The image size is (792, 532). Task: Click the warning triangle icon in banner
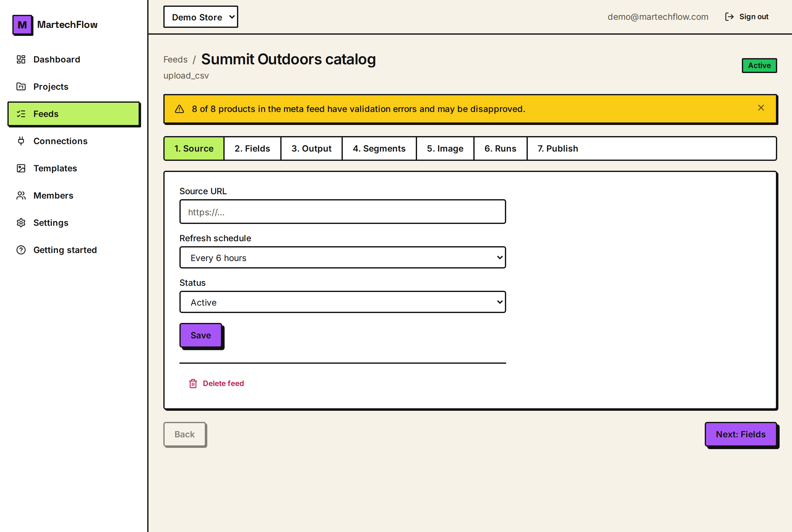(x=179, y=109)
